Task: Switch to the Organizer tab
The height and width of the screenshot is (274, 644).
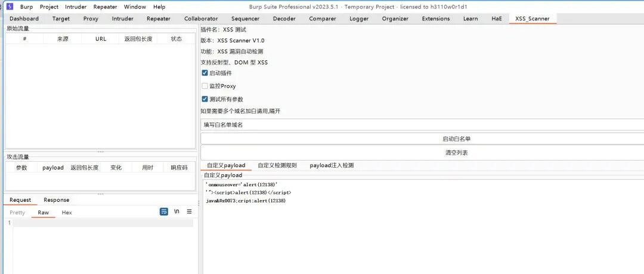Action: click(x=395, y=19)
